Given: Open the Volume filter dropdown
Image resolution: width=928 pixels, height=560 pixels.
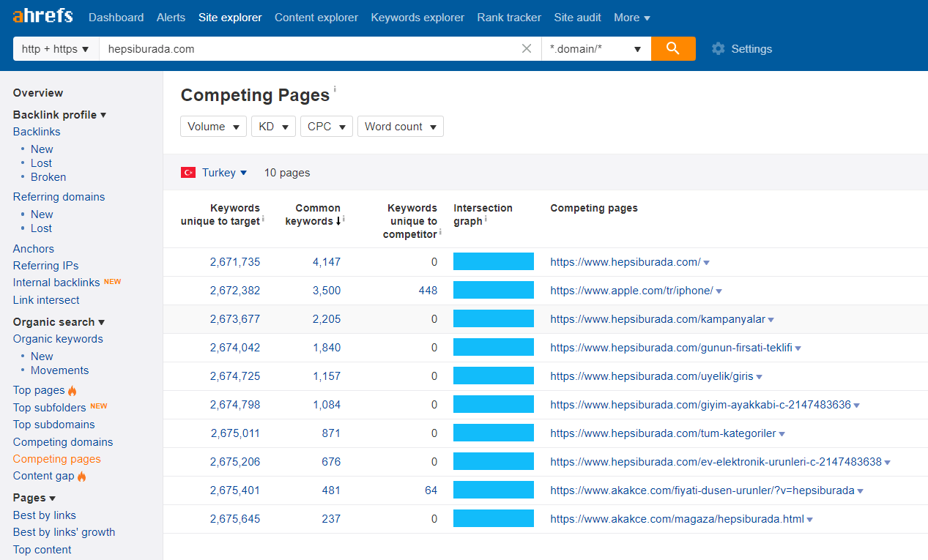Looking at the screenshot, I should [x=213, y=127].
